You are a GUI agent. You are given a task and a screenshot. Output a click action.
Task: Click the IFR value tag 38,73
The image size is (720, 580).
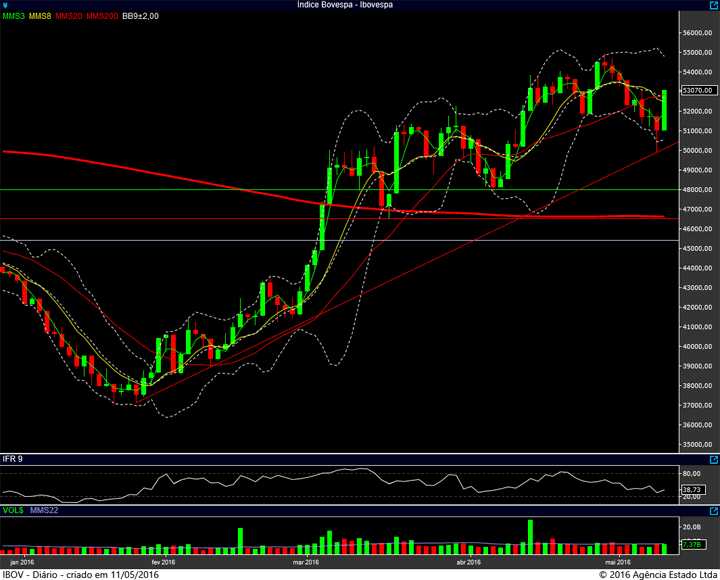693,490
